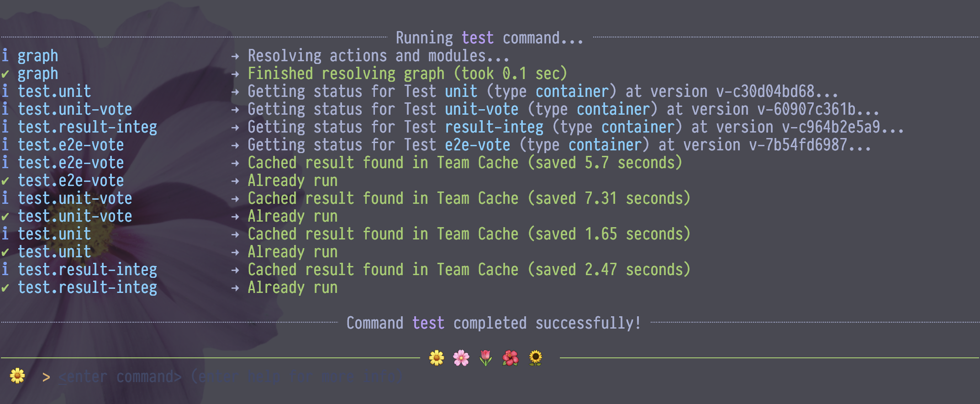Click the arrow before 'Cached result found' saved 5.7 seconds
This screenshot has height=404, width=980.
pos(235,163)
